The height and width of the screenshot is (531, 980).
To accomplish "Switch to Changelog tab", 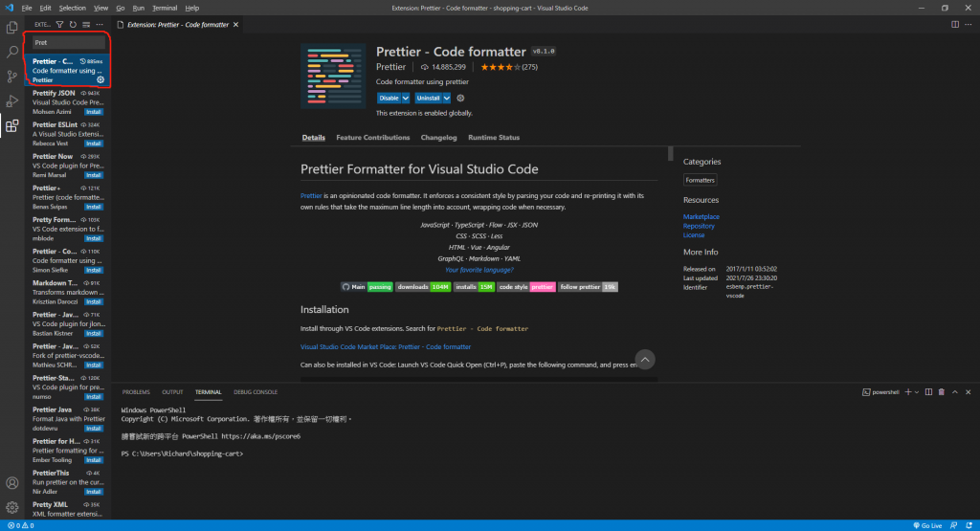I will (x=438, y=138).
